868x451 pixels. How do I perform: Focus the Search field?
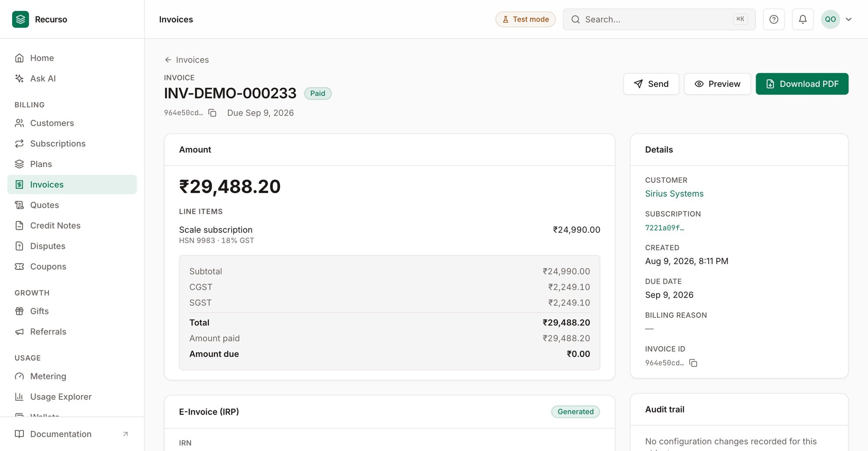click(659, 19)
